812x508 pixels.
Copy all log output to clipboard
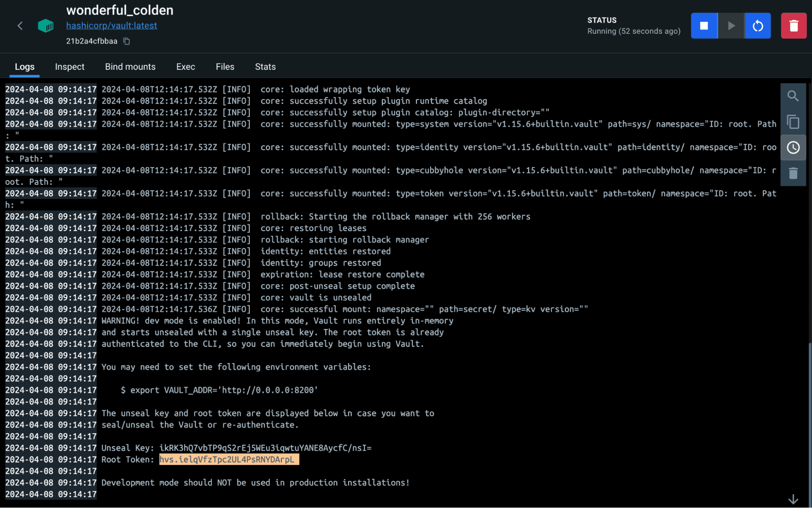tap(793, 122)
